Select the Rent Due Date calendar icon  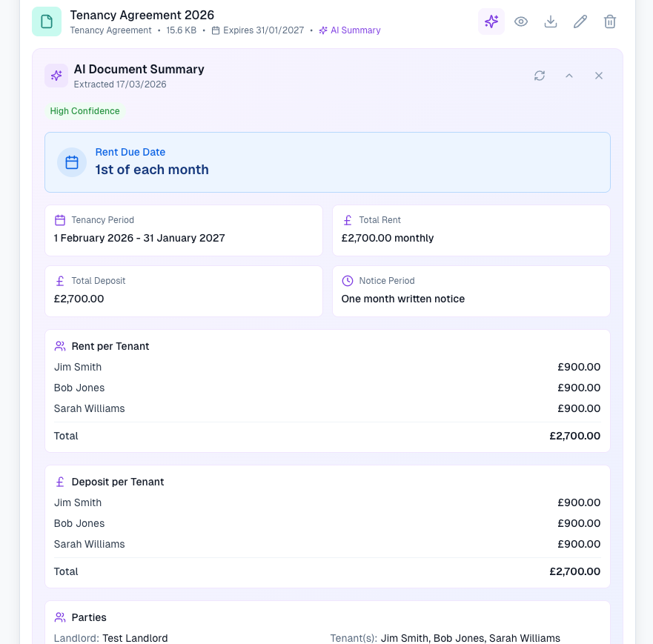coord(72,162)
